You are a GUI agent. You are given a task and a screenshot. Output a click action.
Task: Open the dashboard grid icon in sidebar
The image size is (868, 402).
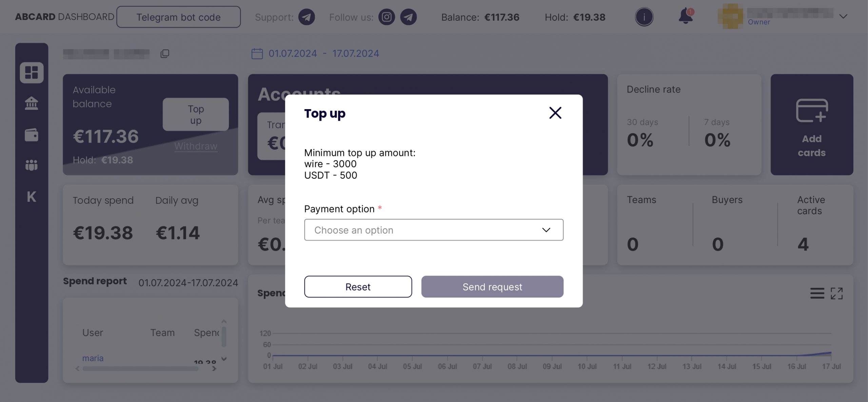32,73
